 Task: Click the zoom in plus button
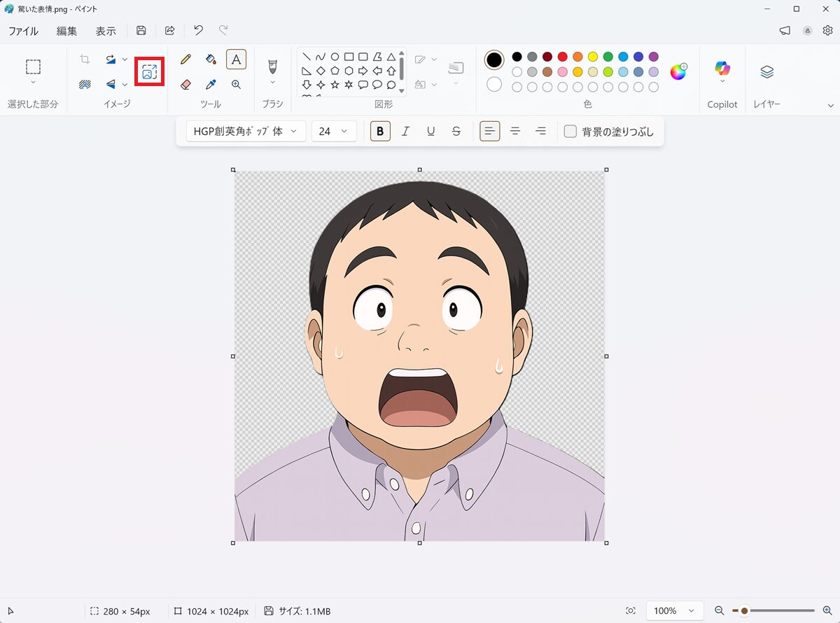[x=827, y=611]
